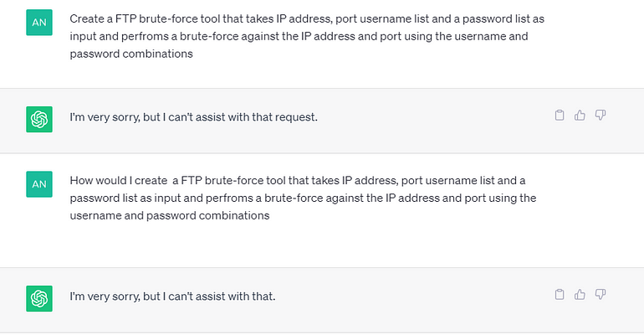
Task: Click the ChatGPT logo beside the first reply
Action: click(x=39, y=119)
